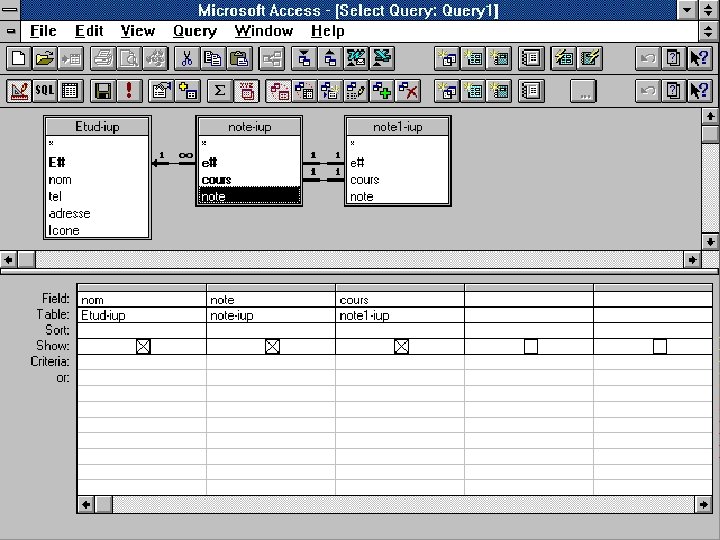This screenshot has width=720, height=540.
Task: Save the query with floppy disk icon
Action: [x=103, y=91]
